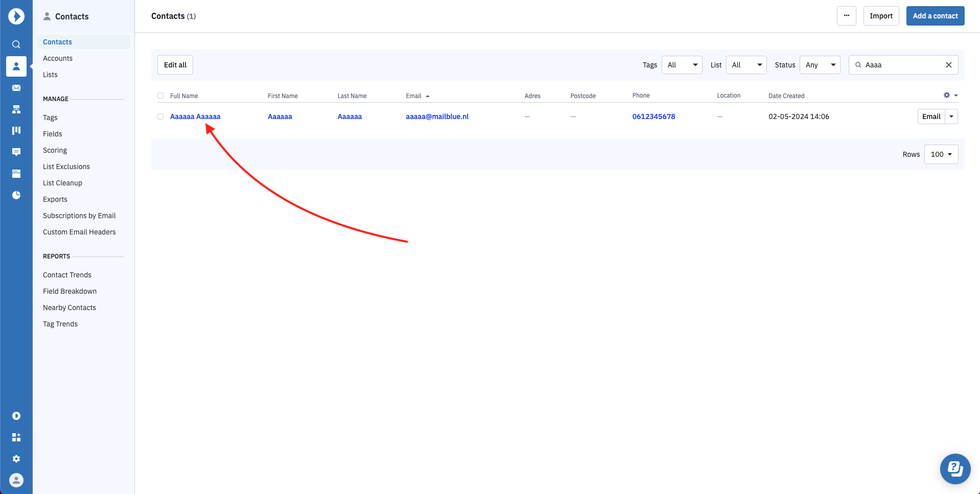The height and width of the screenshot is (494, 980).
Task: Click the Edit all button
Action: click(175, 65)
